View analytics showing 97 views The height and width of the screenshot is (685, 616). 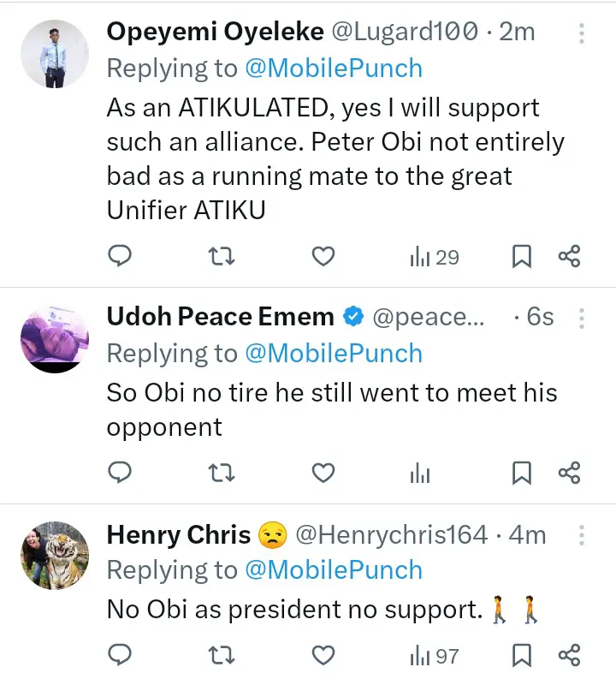click(x=435, y=657)
